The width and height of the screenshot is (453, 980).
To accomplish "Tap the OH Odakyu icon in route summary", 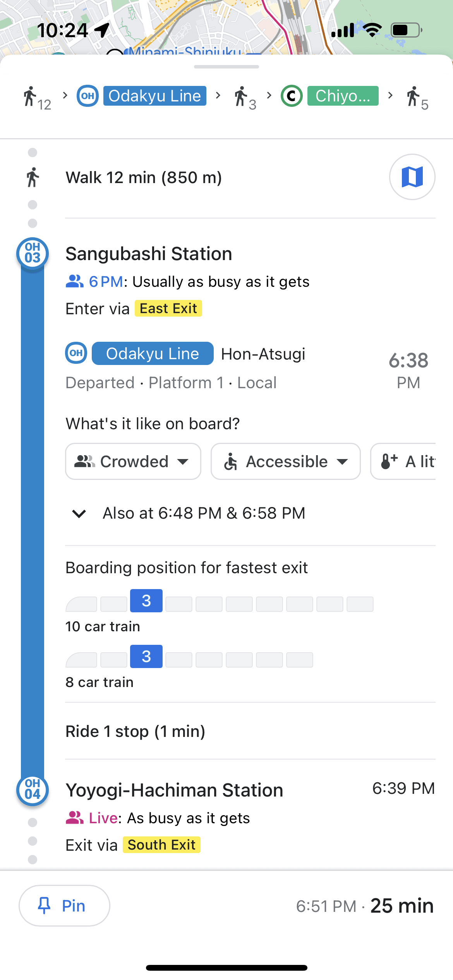I will pos(88,96).
